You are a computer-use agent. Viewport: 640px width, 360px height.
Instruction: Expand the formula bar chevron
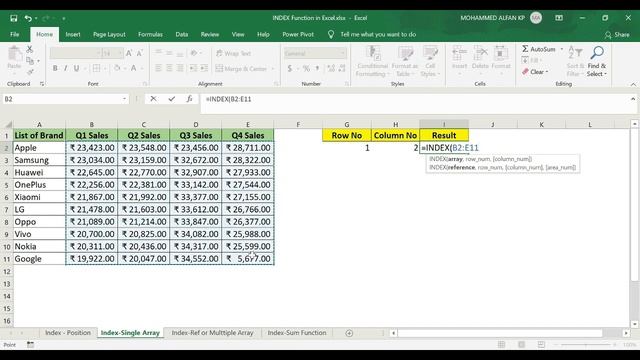633,99
